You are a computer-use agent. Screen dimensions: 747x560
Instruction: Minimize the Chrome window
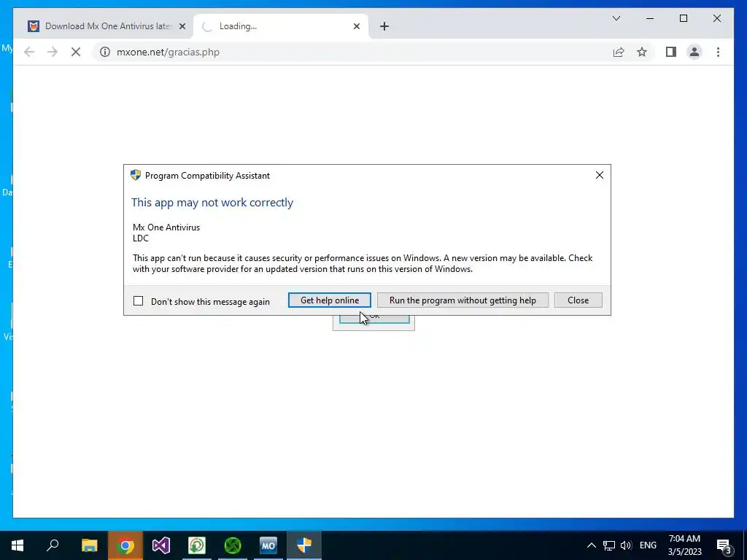click(x=650, y=18)
